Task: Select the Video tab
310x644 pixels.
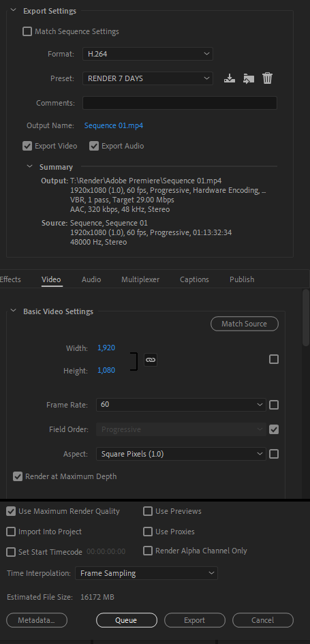Action: pyautogui.click(x=51, y=279)
